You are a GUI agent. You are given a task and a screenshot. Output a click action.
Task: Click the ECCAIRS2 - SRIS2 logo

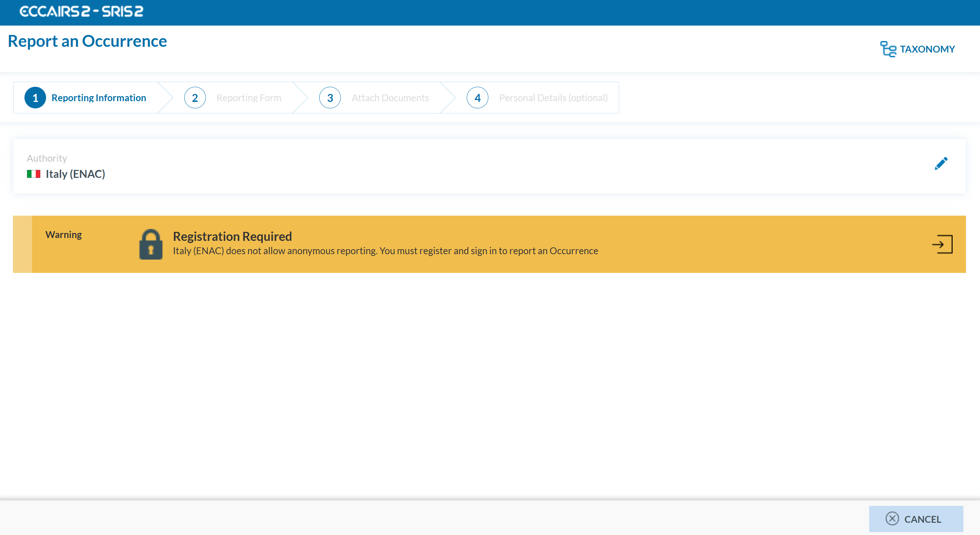click(x=81, y=12)
